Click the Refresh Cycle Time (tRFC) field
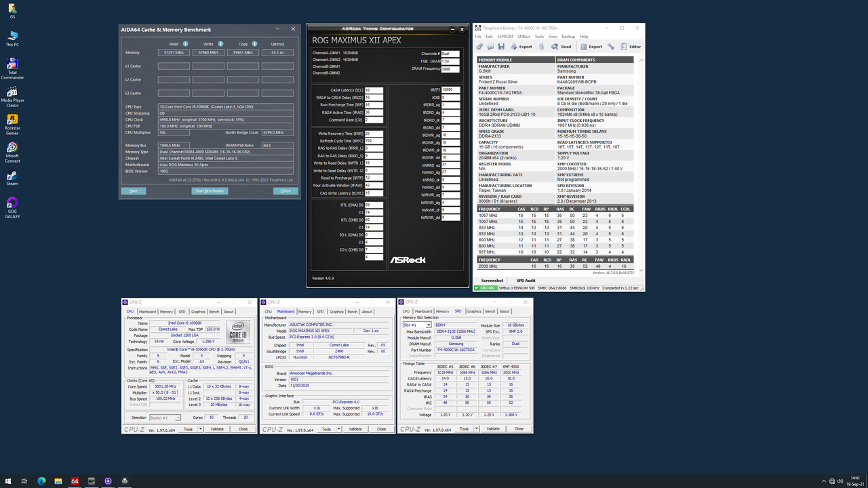The width and height of the screenshot is (868, 488). click(374, 141)
